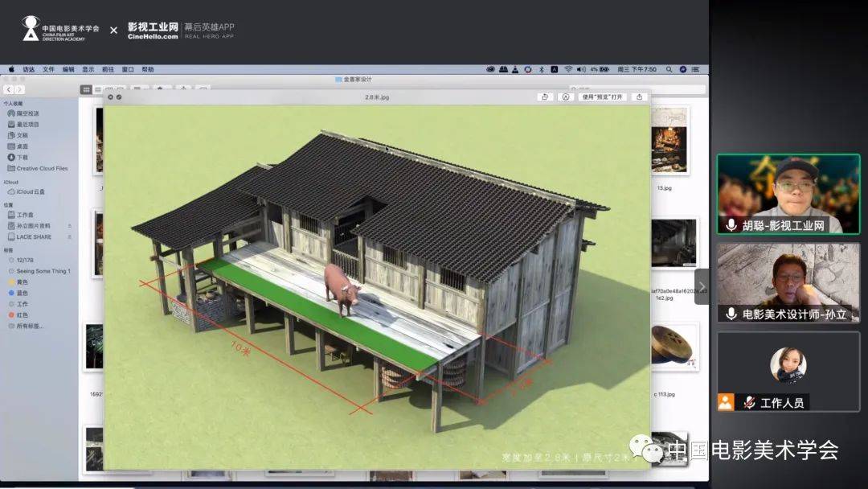Open Creative Cloud Files in sidebar
868x489 pixels.
[x=38, y=168]
